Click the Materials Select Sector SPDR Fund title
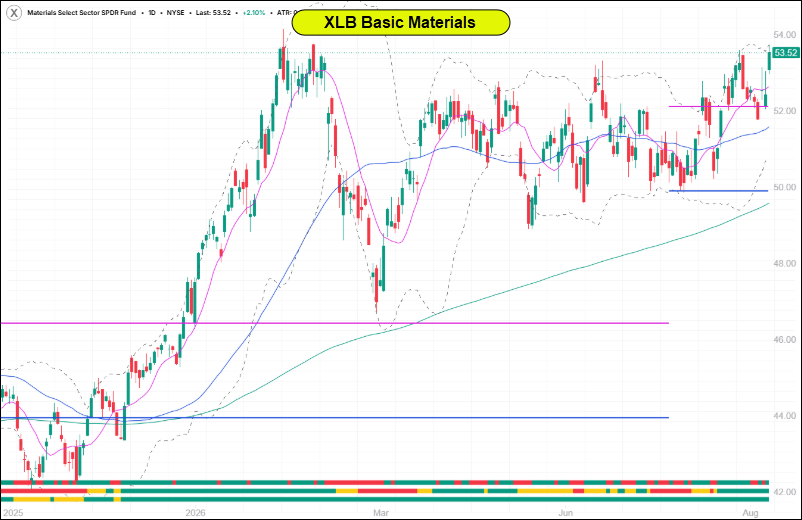This screenshot has height=520, width=802. pyautogui.click(x=82, y=12)
